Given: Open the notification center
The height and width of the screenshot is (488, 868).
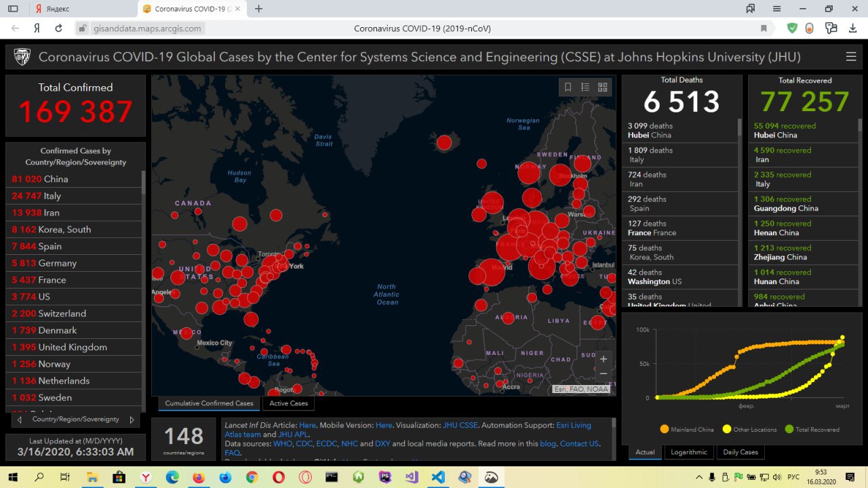Looking at the screenshot, I should [x=850, y=477].
